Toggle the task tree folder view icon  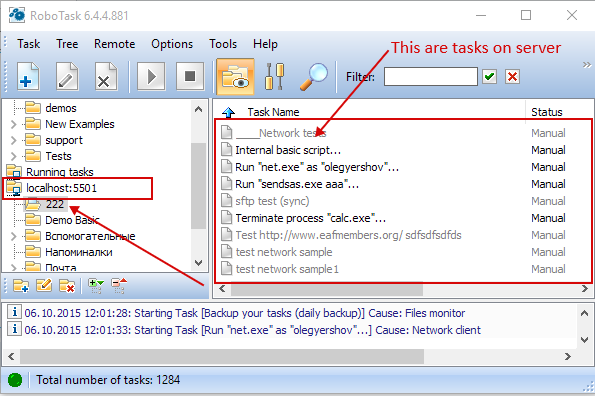[235, 76]
